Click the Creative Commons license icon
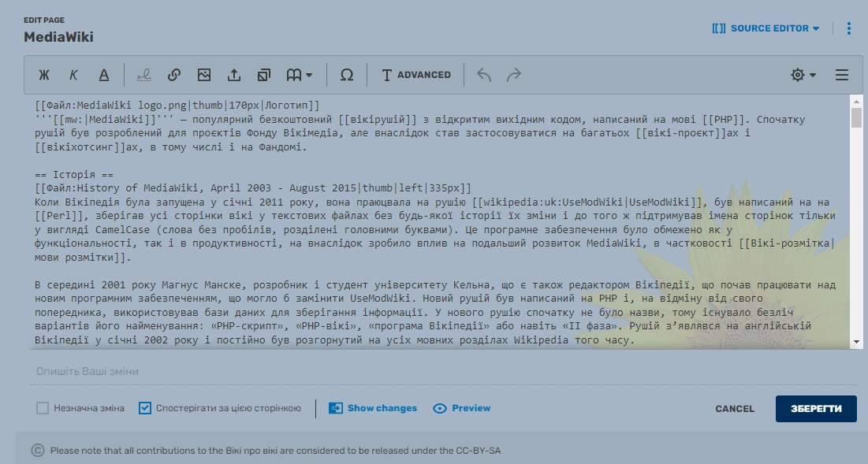The image size is (868, 464). 38,450
